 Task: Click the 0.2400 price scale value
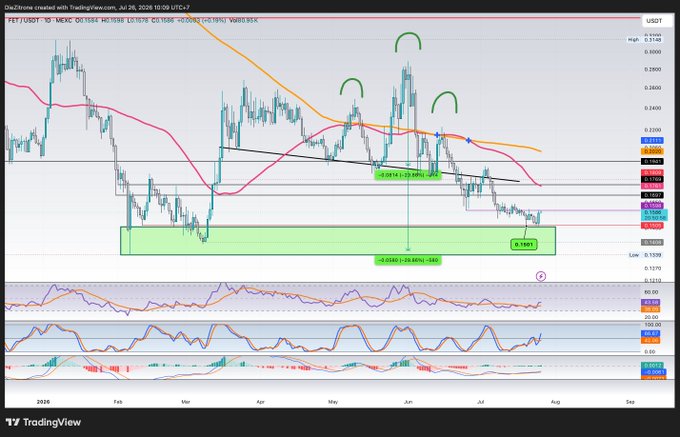point(652,108)
